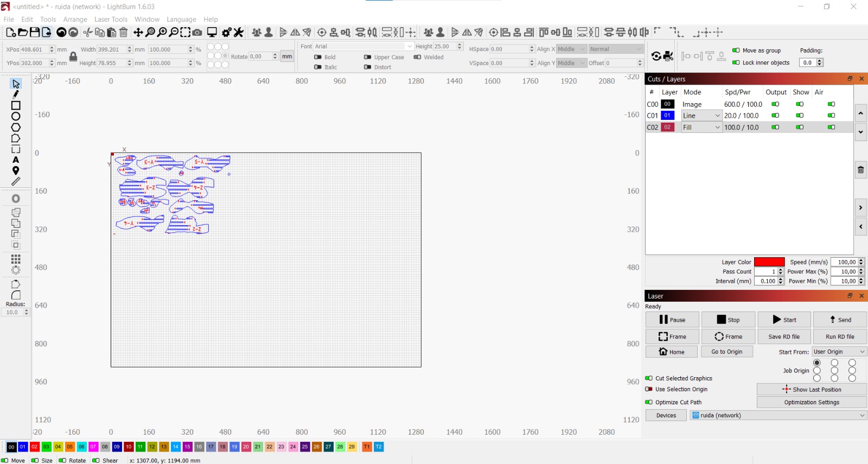
Task: Open the Font dropdown showing Arial
Action: (364, 47)
